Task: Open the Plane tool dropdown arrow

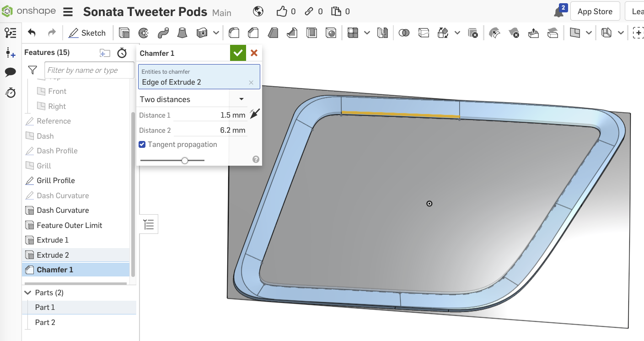Action: [589, 33]
